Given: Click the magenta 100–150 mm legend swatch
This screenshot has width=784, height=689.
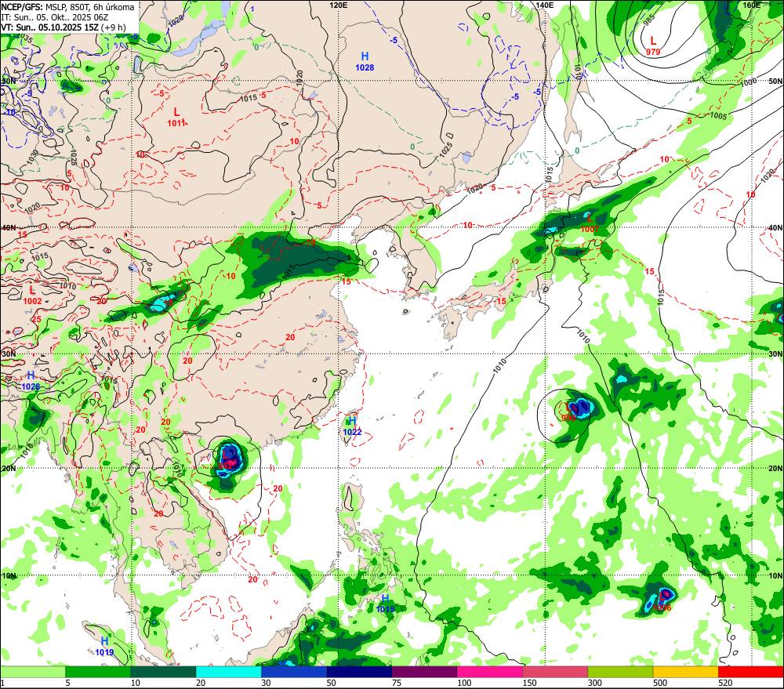Looking at the screenshot, I should [x=490, y=672].
